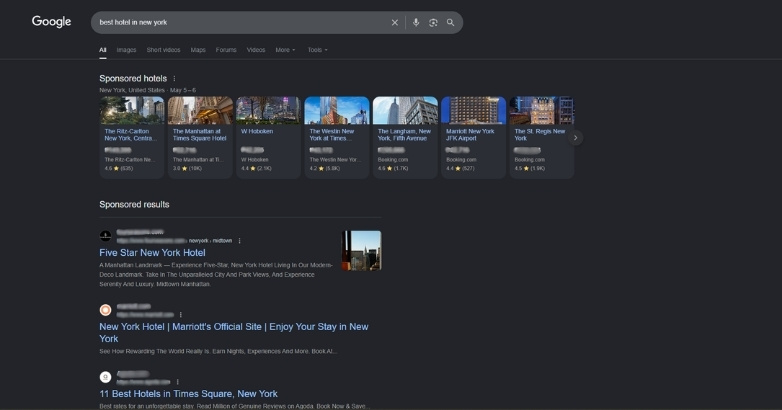The height and width of the screenshot is (410, 782).
Task: Clear the search box with the X icon
Action: point(394,22)
